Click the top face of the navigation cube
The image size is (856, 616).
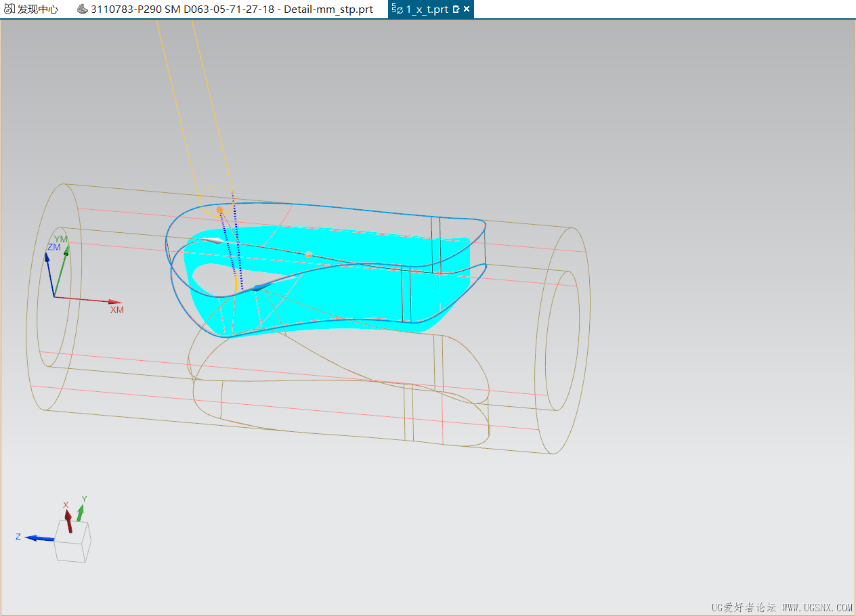click(x=70, y=532)
